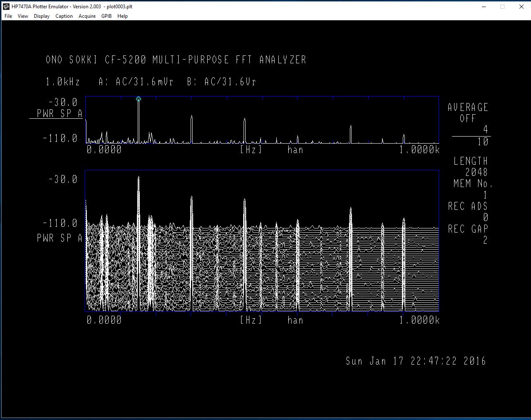Click the lower plot 'han' window label
The height and width of the screenshot is (420, 531).
(x=295, y=320)
